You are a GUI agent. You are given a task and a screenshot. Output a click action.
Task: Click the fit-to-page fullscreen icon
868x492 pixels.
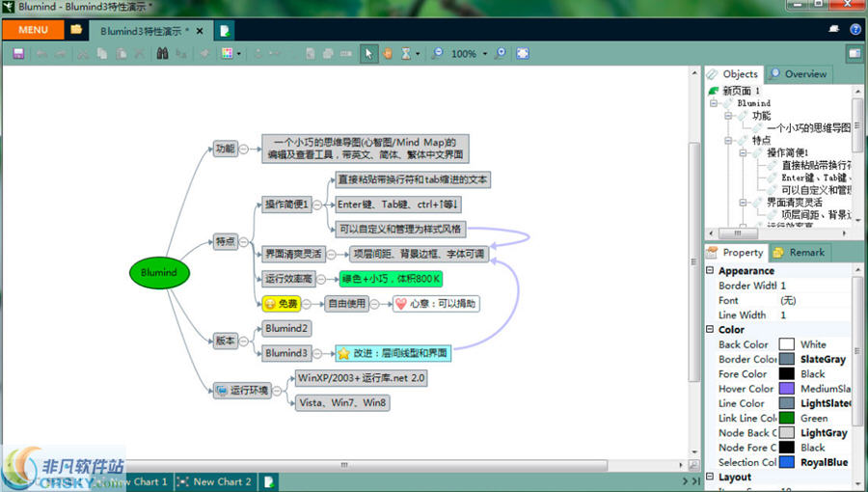(523, 54)
